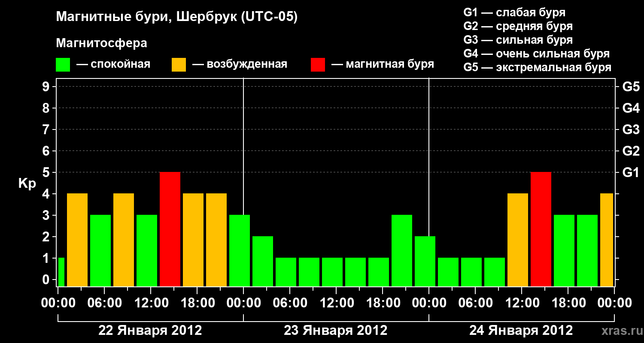Screen dimensions: 644x343
Task: Select 'G2 — средняя буря' legend line
Action: point(518,26)
